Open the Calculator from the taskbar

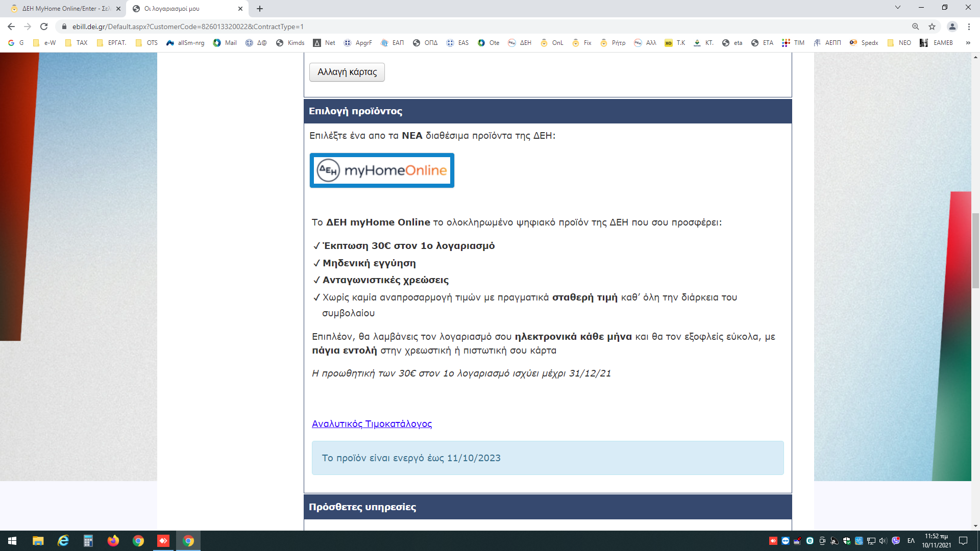pyautogui.click(x=88, y=541)
